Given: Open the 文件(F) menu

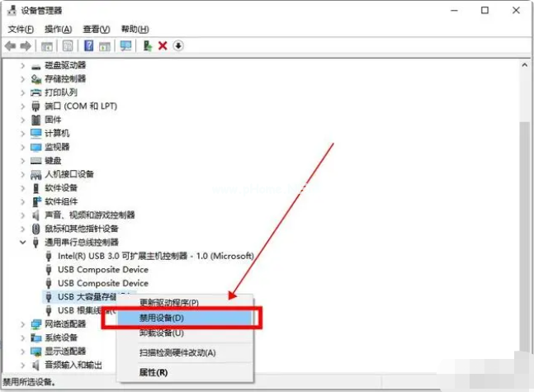Looking at the screenshot, I should [x=21, y=29].
